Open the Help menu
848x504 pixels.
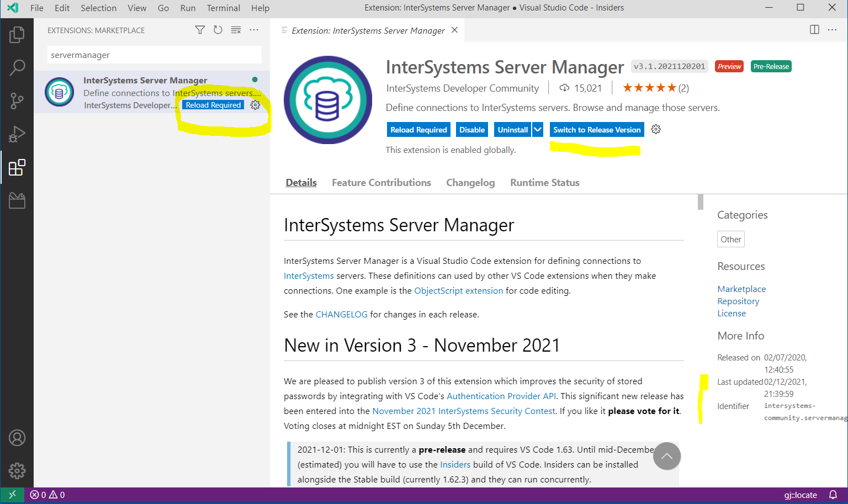point(260,8)
